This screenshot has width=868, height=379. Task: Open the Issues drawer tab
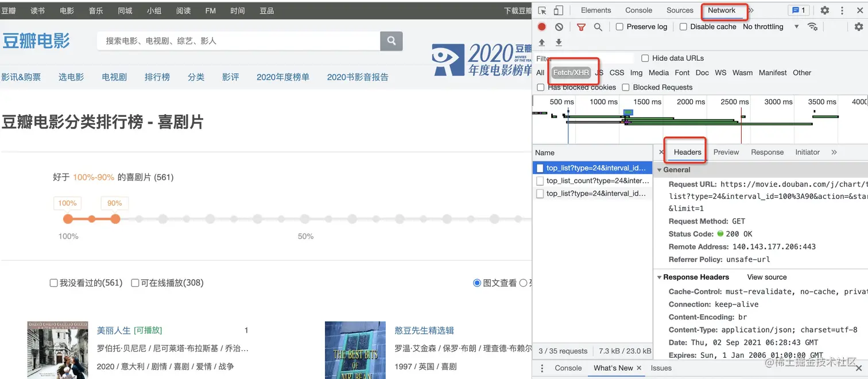661,368
